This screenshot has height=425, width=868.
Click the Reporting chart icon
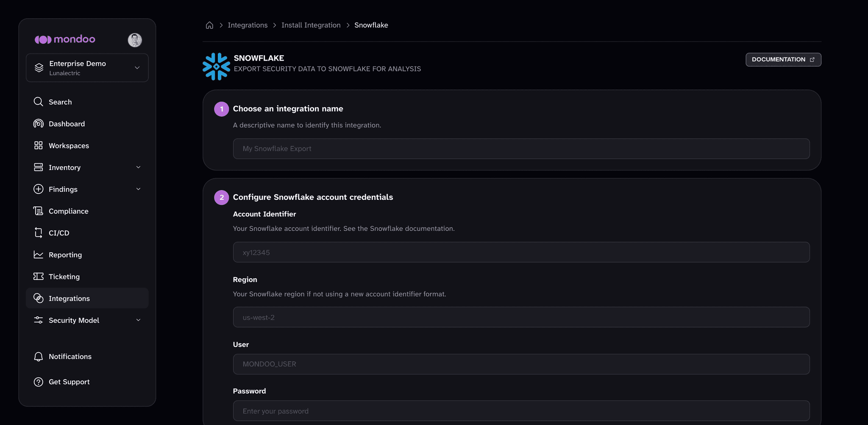pyautogui.click(x=38, y=254)
